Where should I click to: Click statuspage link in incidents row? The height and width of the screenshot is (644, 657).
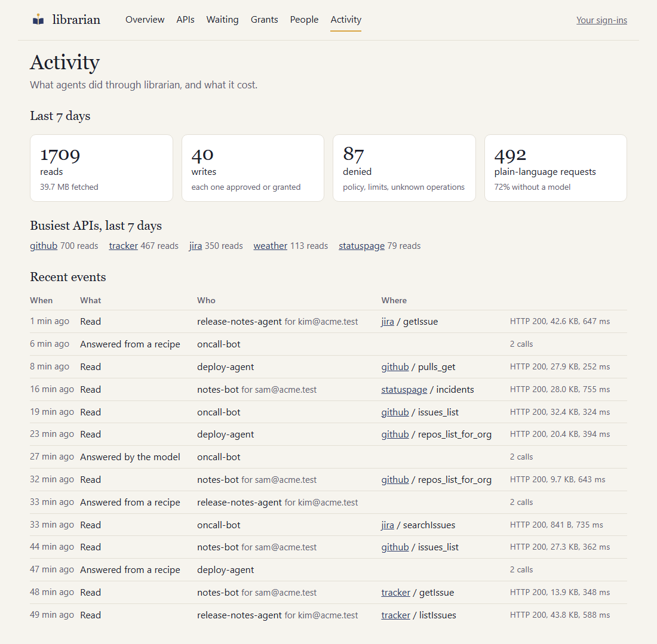click(404, 389)
